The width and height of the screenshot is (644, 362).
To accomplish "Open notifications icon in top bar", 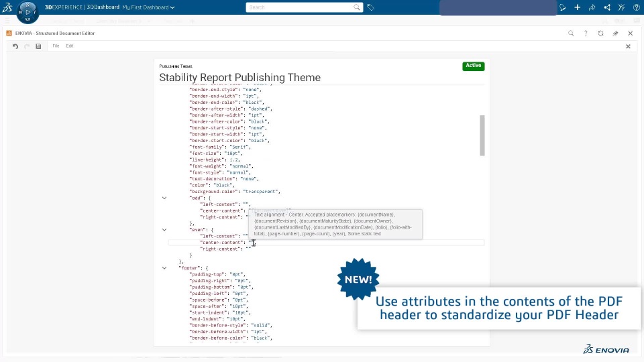I will coord(563,7).
